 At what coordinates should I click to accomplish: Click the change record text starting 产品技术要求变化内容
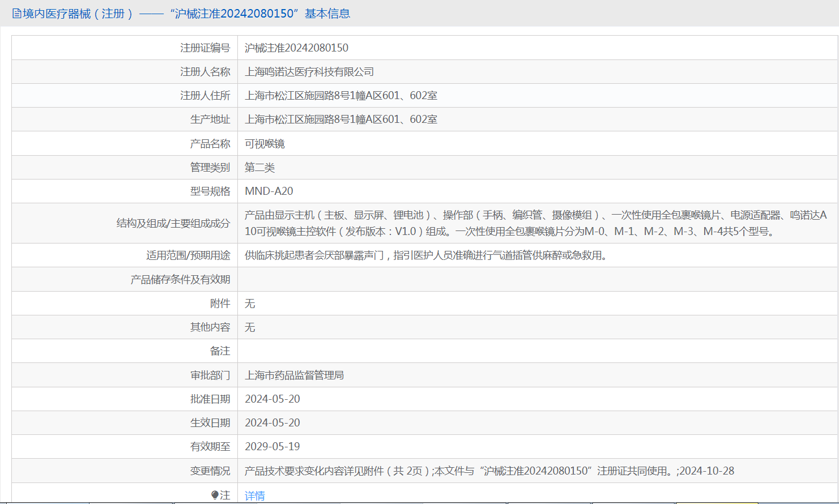pyautogui.click(x=489, y=471)
